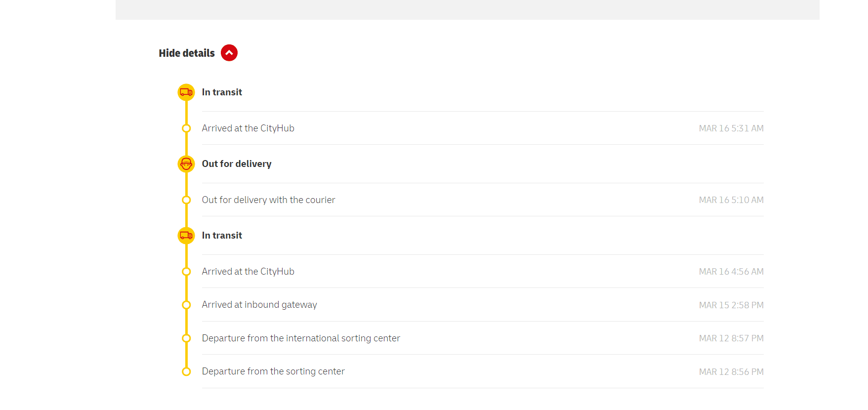The image size is (868, 410).
Task: Click Out for delivery with the courier text
Action: 268,200
